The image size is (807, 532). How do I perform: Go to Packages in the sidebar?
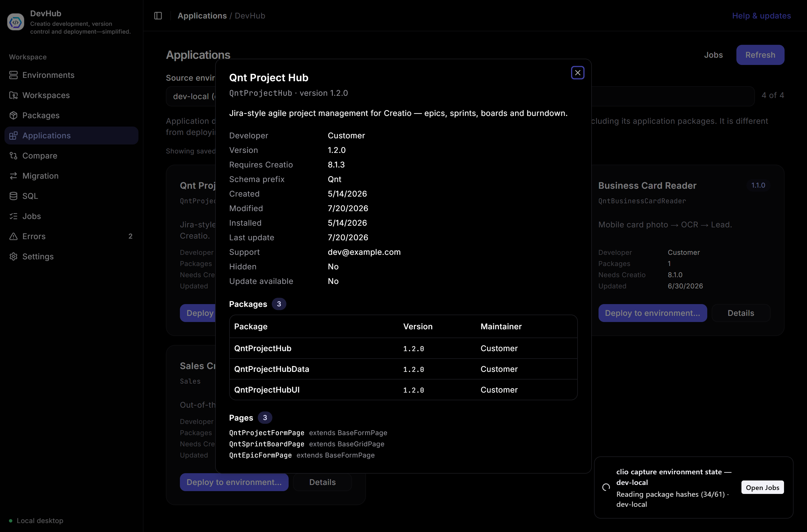[71, 115]
